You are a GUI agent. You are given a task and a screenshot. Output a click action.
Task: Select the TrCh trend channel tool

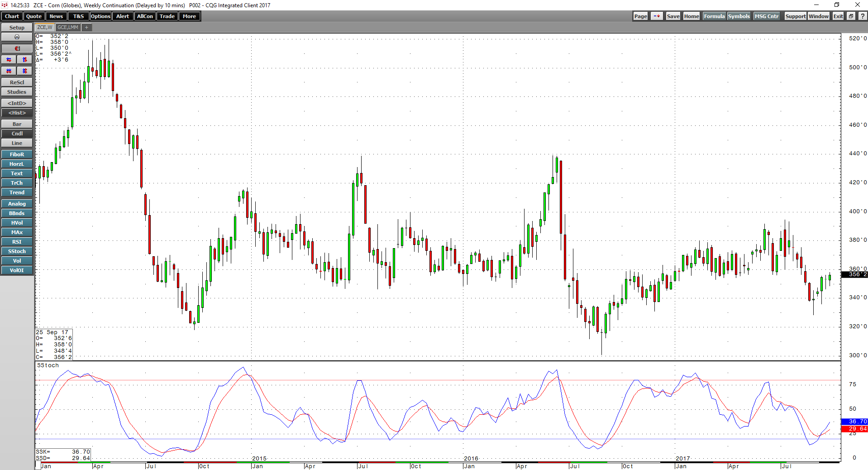pyautogui.click(x=17, y=183)
